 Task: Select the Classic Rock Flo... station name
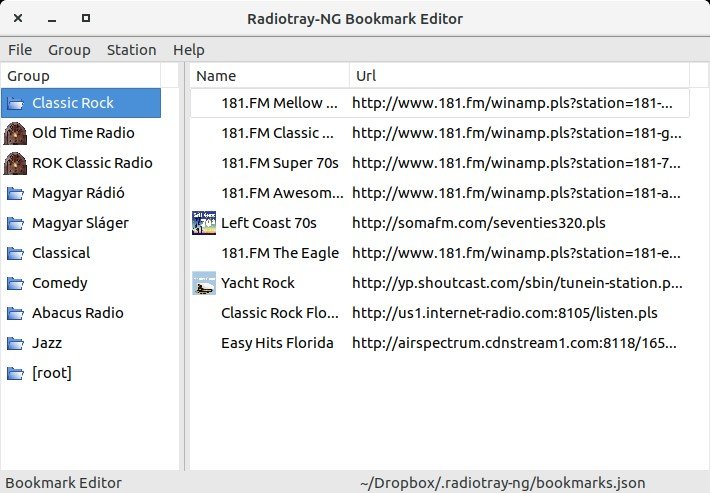coord(280,313)
